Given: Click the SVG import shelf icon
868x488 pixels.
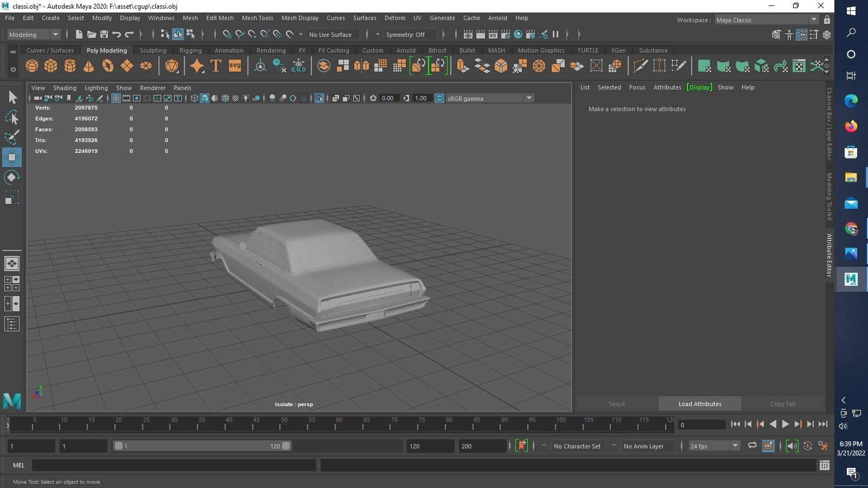Looking at the screenshot, I should [x=234, y=66].
